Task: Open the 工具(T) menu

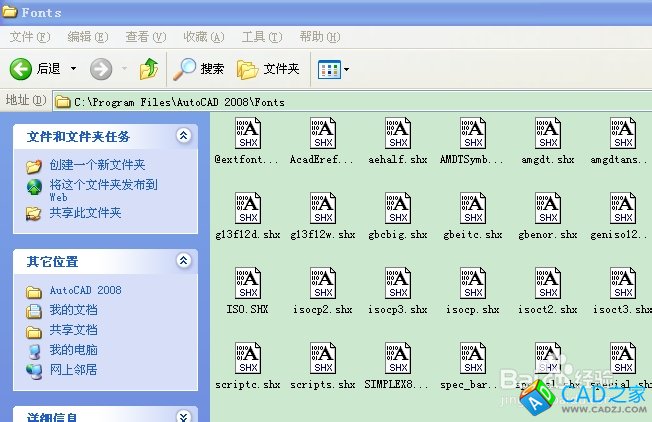Action: (x=262, y=37)
